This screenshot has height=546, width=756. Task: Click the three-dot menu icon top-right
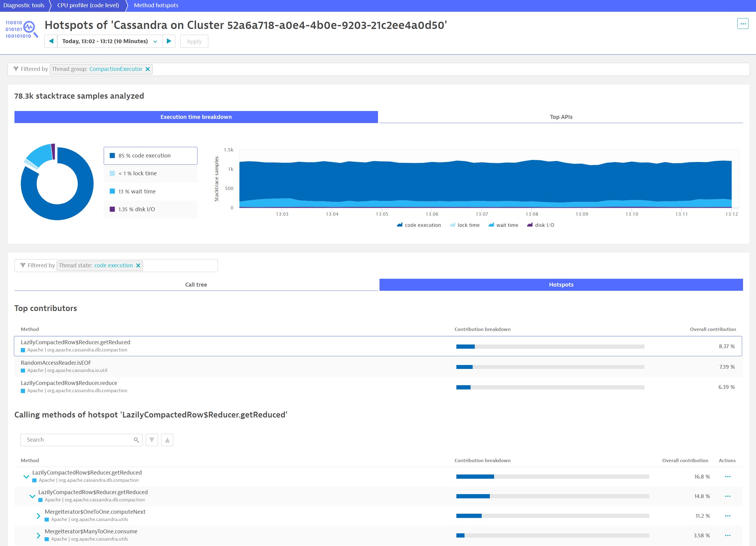click(742, 24)
